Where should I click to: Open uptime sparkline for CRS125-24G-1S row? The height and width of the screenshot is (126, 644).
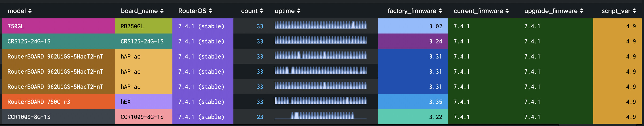321,40
